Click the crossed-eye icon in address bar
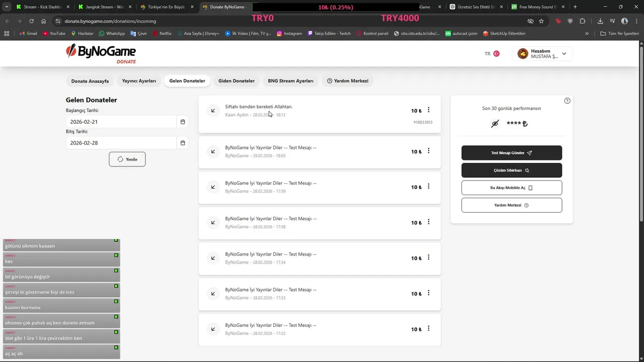 click(x=530, y=21)
